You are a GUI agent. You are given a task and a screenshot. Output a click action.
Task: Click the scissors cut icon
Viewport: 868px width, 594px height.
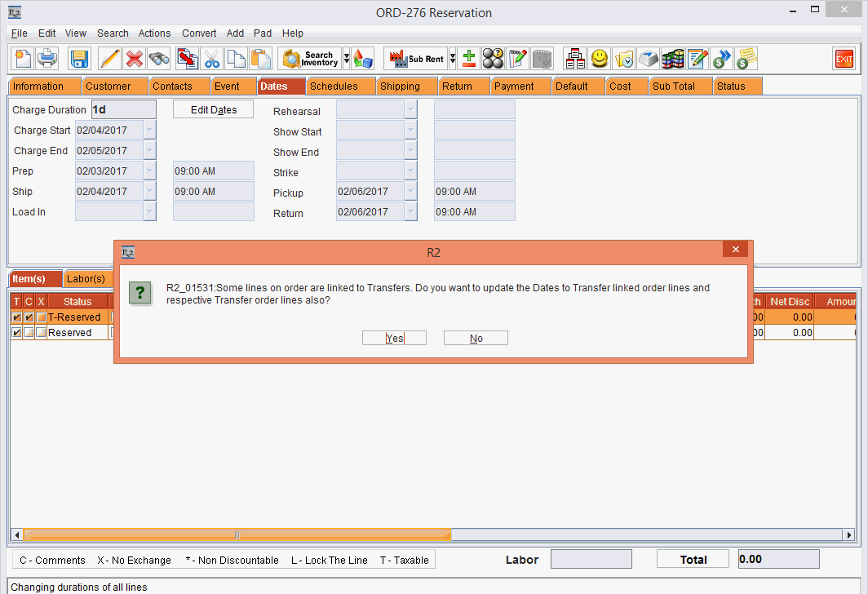[x=212, y=59]
